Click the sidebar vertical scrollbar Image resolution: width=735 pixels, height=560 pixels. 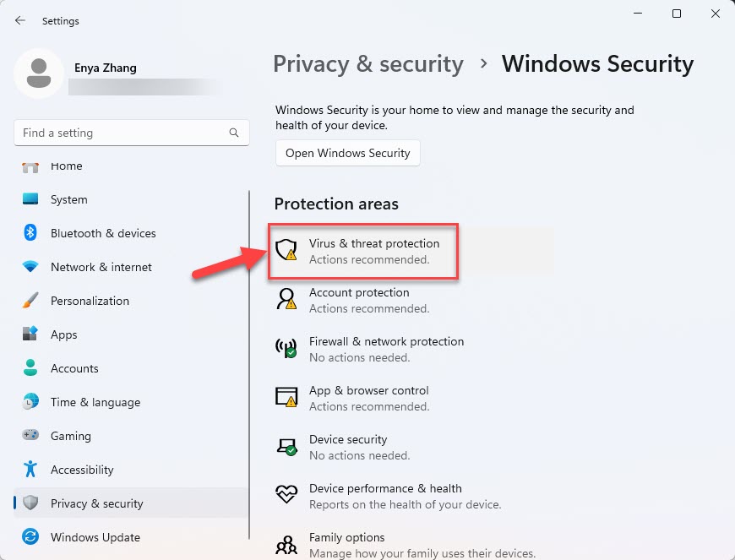[x=249, y=365]
